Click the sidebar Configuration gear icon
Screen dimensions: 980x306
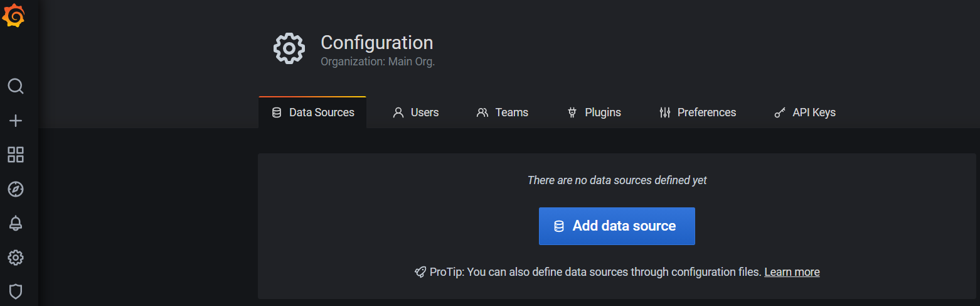[x=16, y=258]
